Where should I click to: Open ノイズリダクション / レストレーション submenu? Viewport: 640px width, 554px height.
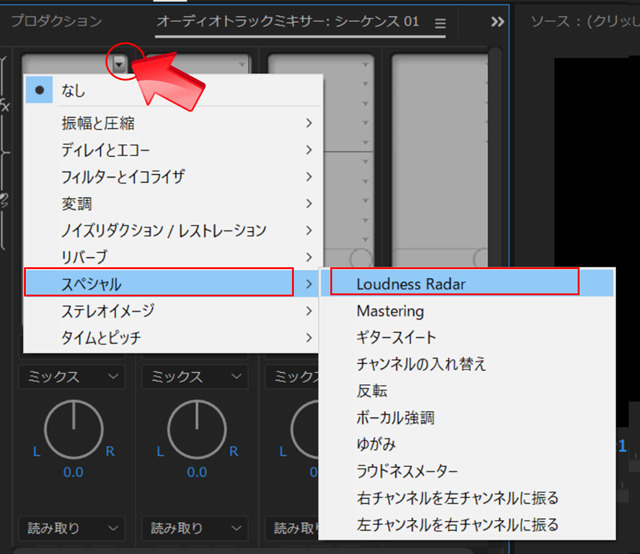coord(173,230)
